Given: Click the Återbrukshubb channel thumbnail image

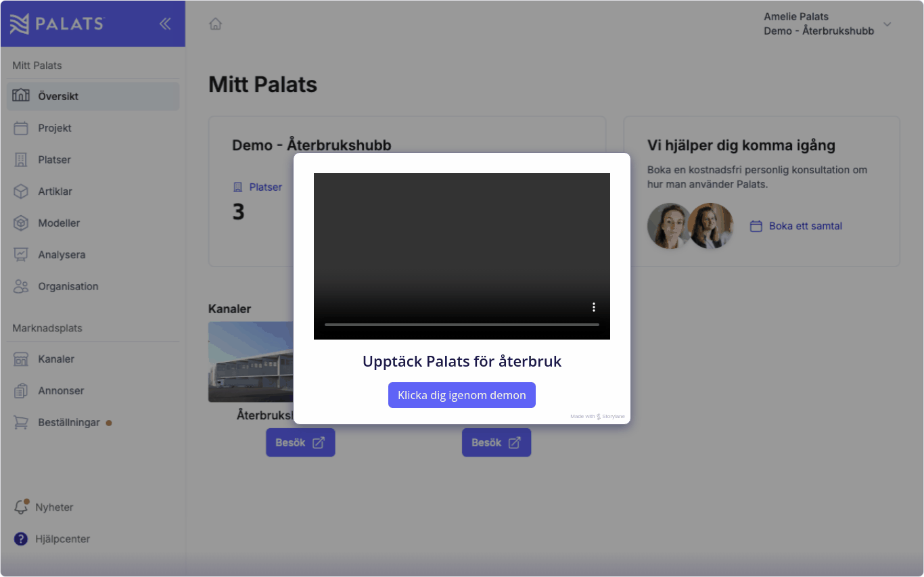Looking at the screenshot, I should 250,362.
